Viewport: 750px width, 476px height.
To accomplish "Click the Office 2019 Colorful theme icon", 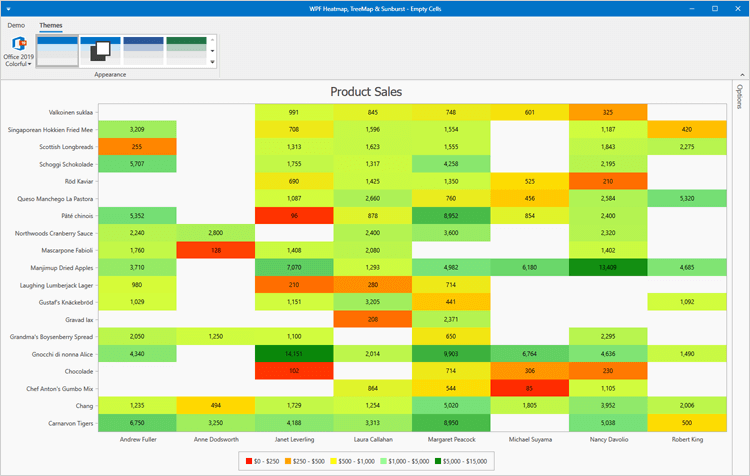I will [20, 44].
